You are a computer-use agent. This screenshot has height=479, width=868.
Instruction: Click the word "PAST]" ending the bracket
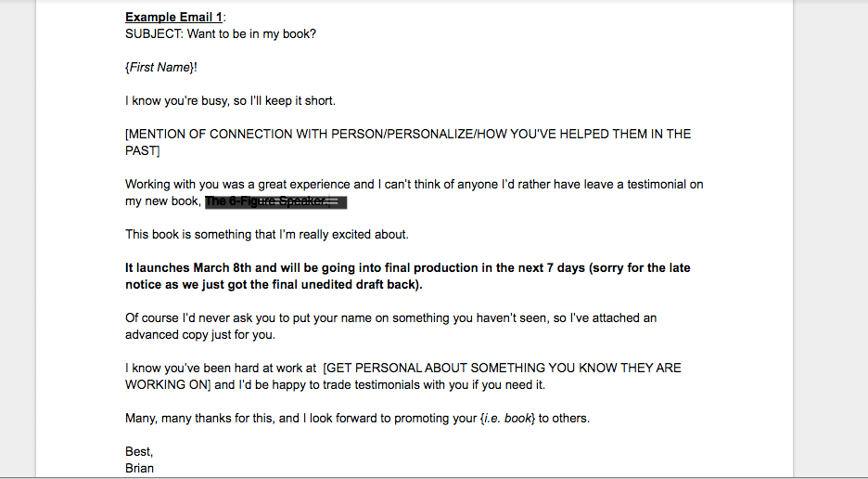tap(142, 150)
